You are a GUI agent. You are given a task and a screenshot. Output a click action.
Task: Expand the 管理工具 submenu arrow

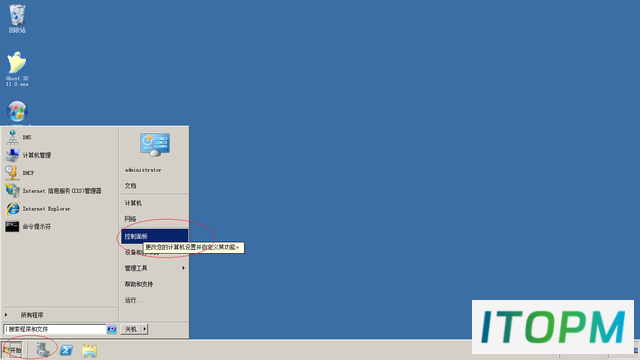pyautogui.click(x=183, y=268)
